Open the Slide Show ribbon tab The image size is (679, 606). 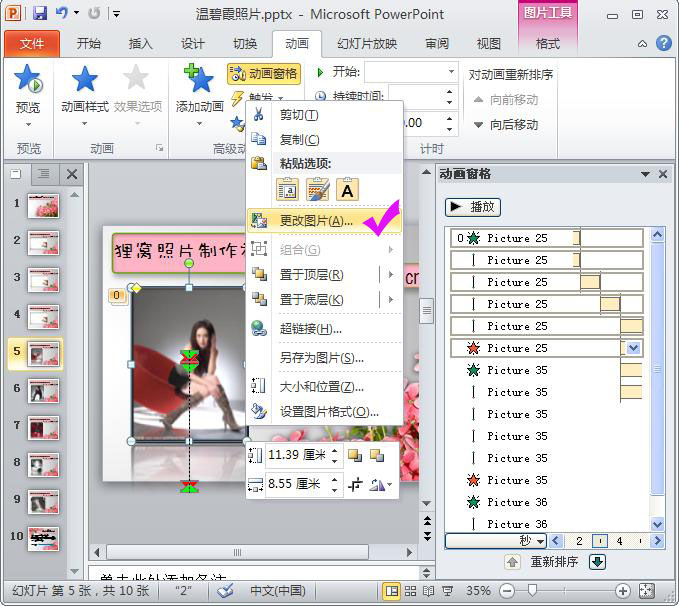pos(367,44)
